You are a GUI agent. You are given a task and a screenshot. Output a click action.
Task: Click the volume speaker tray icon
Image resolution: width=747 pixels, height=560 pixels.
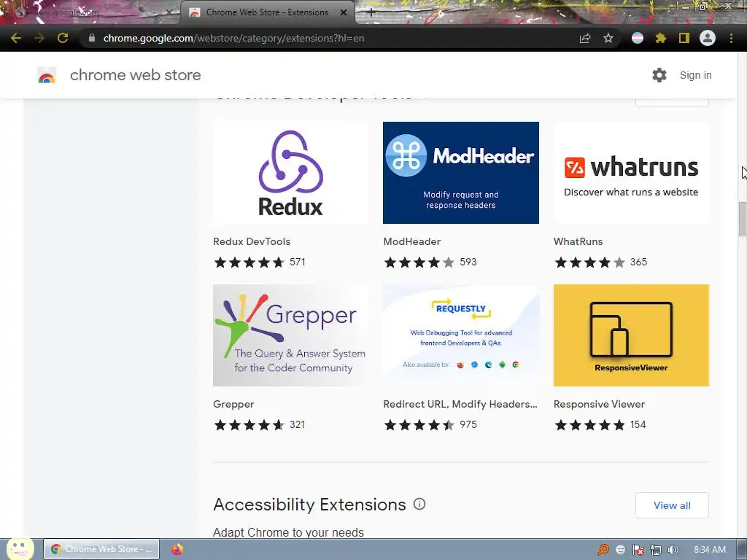[673, 550]
